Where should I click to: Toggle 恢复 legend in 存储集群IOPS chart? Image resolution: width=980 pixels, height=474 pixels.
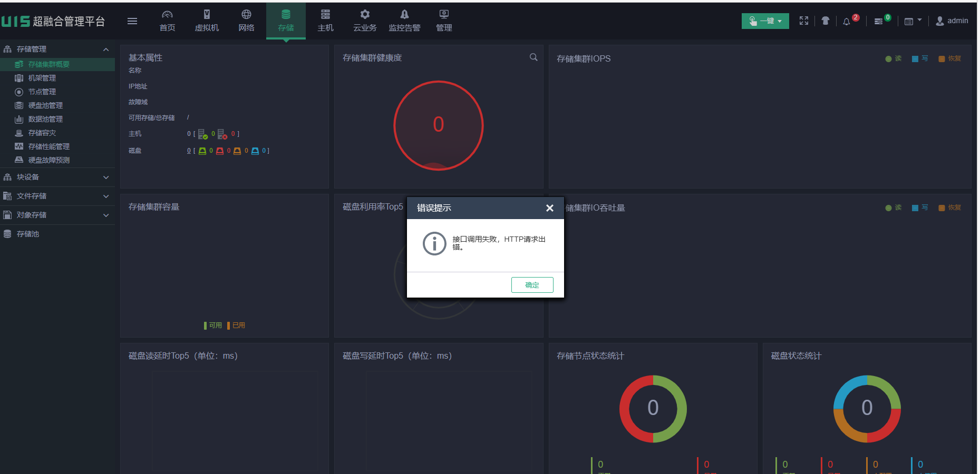tap(950, 58)
